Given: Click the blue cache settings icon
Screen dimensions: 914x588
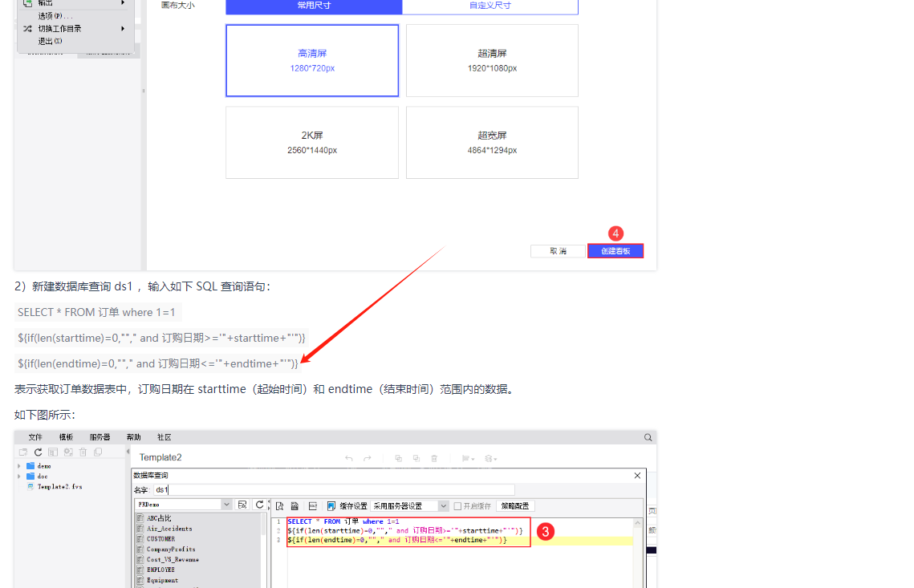Looking at the screenshot, I should [331, 506].
